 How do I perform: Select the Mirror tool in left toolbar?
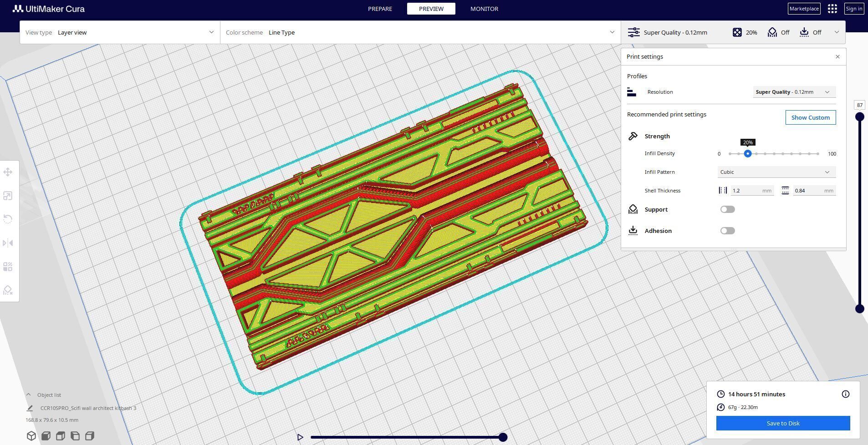(x=8, y=243)
